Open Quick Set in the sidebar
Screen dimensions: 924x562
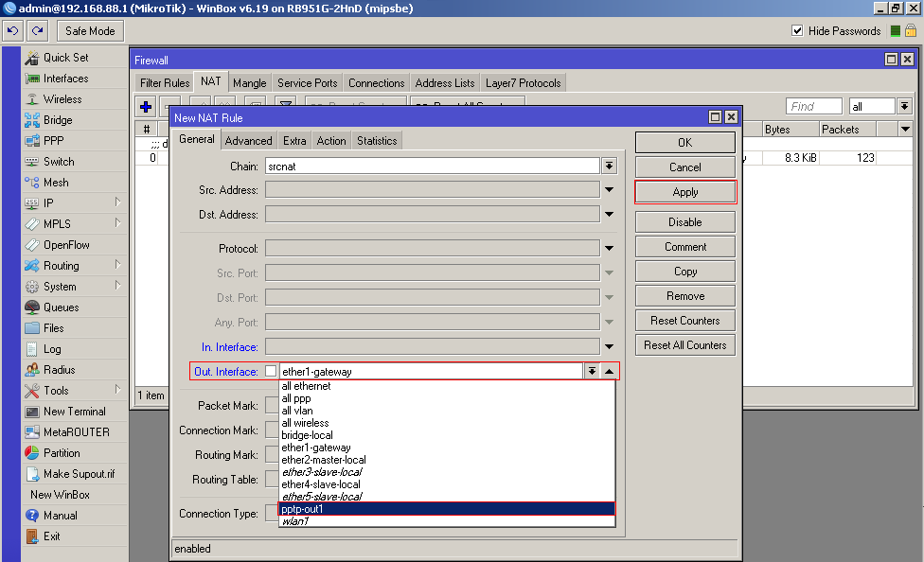click(65, 58)
